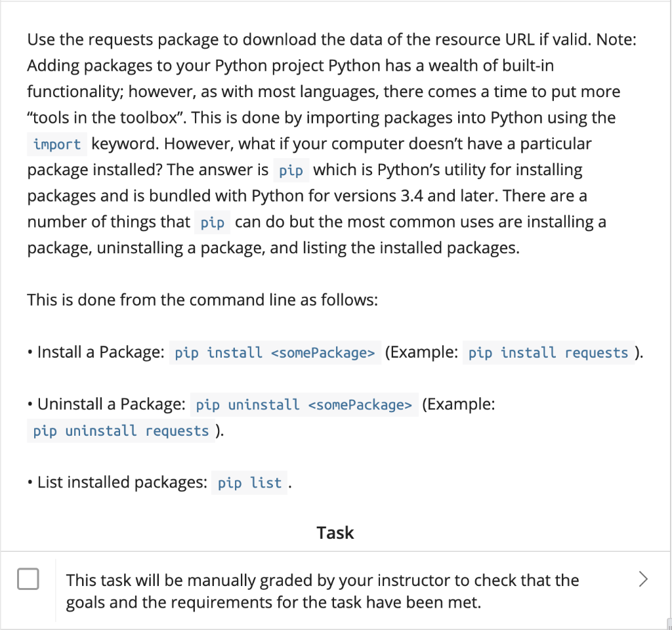Select pip snippet after 'number of things that'
The height and width of the screenshot is (630, 672).
[x=212, y=222]
